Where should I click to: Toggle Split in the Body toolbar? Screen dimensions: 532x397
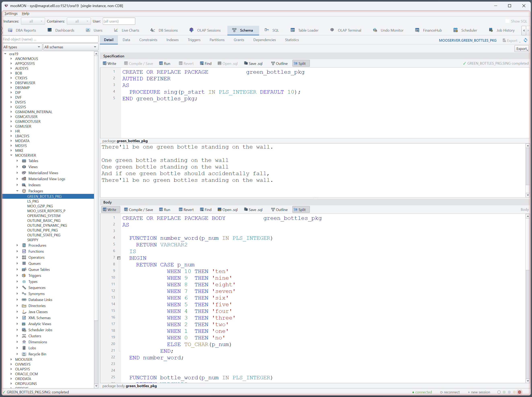tap(301, 210)
